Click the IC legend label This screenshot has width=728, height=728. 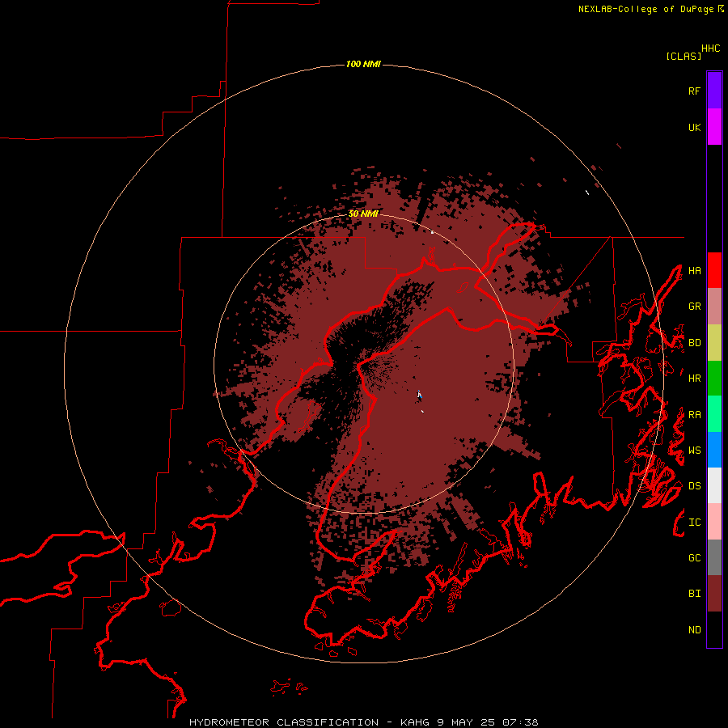point(694,523)
